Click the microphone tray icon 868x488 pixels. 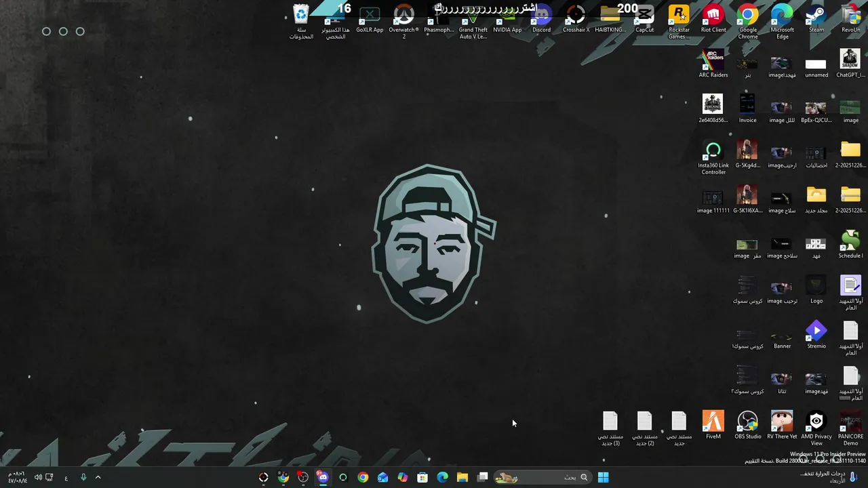coord(83,477)
